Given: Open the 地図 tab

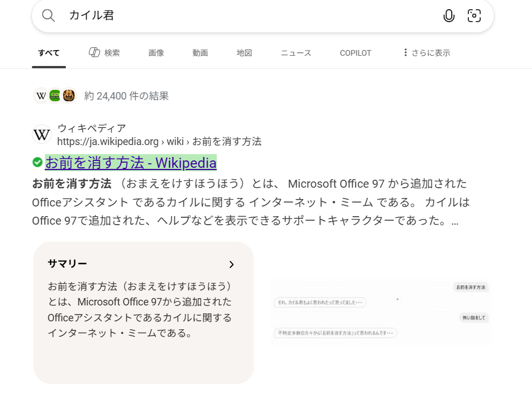Looking at the screenshot, I should click(244, 53).
